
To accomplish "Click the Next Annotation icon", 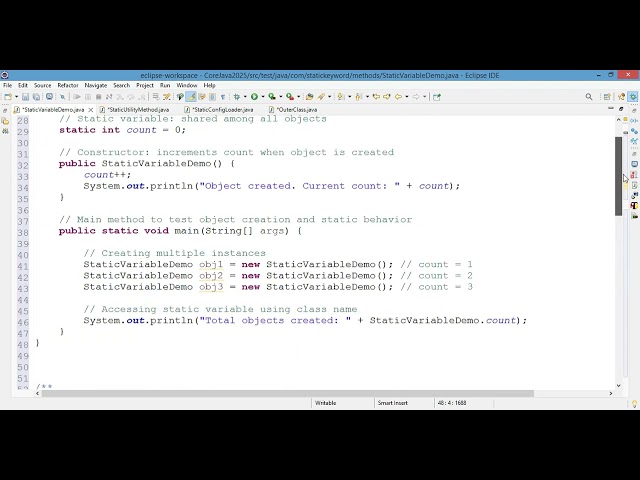I will 340,97.
